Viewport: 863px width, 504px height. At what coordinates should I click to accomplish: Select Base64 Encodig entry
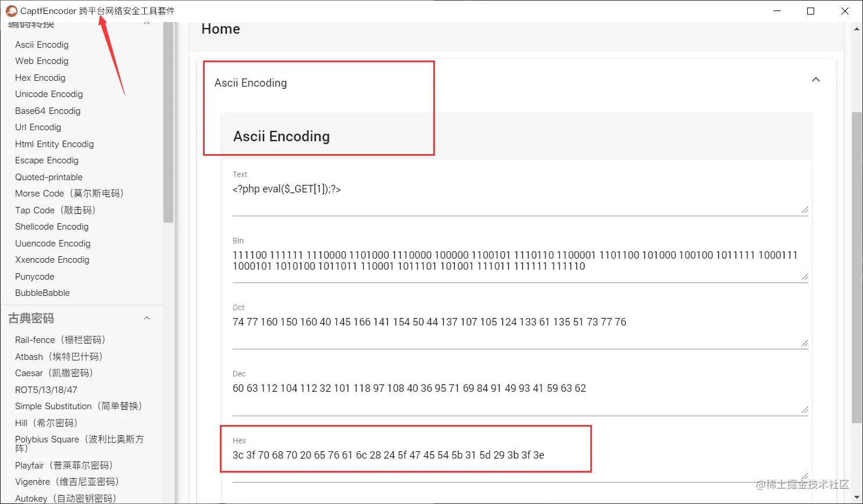(x=48, y=111)
